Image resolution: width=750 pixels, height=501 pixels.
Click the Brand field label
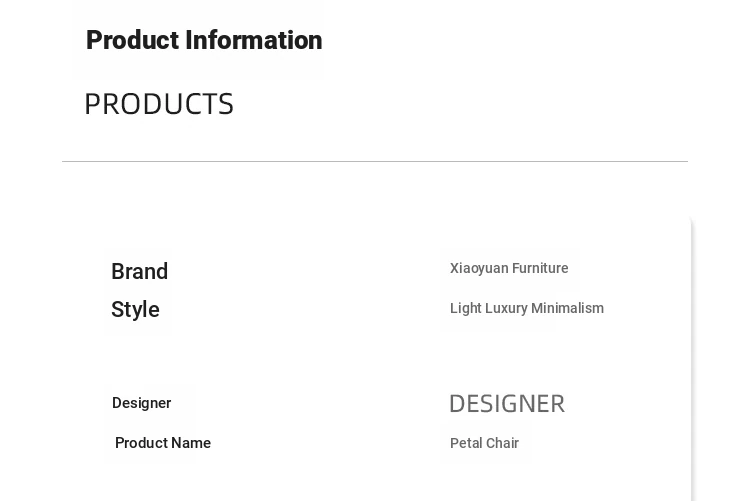click(x=140, y=271)
